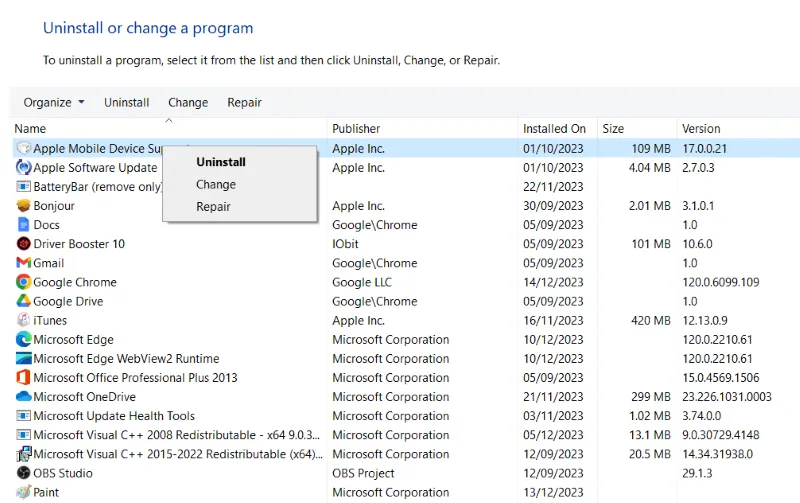This screenshot has height=503, width=800.
Task: Click the IObit publisher cell
Action: point(345,244)
